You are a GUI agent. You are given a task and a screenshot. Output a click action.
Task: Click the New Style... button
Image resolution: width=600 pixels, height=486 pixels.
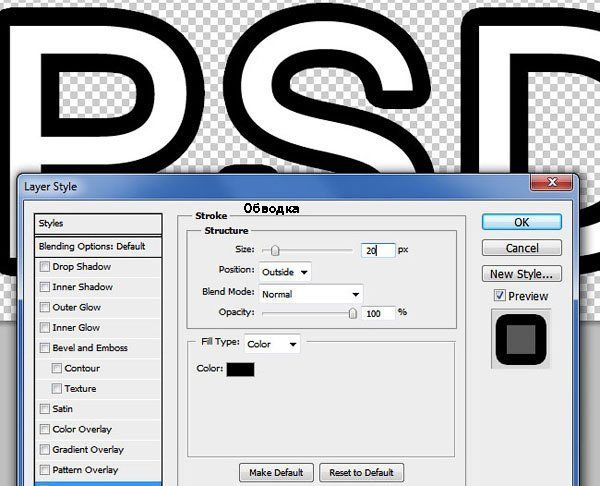click(522, 274)
